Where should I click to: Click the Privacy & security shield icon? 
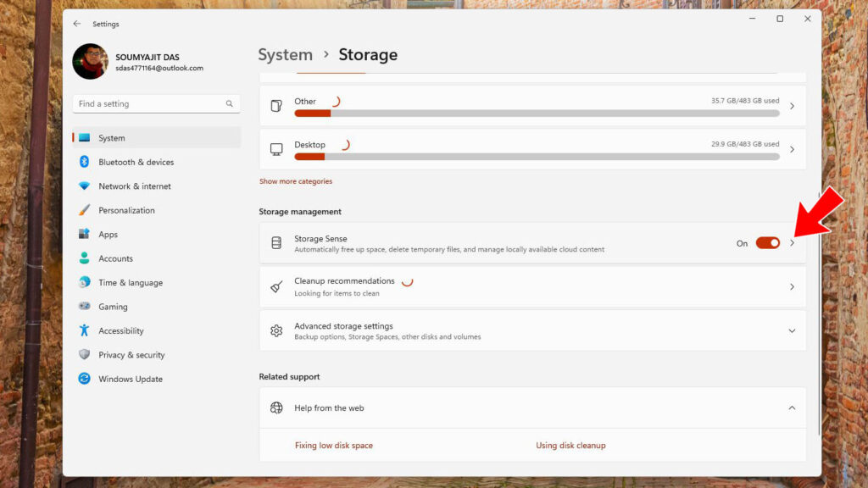point(84,354)
